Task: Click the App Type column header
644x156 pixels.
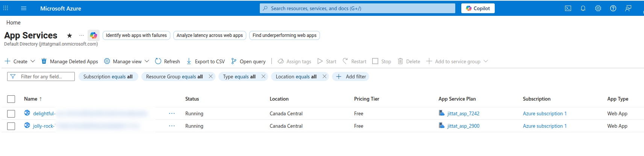Action: tap(618, 99)
